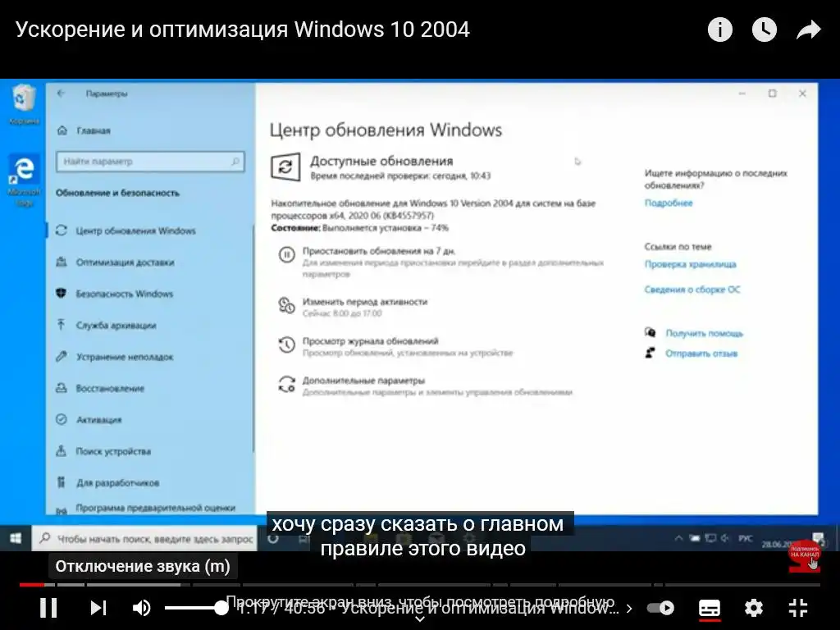Click Сведения о сборке ОС link
840x630 pixels.
click(692, 290)
